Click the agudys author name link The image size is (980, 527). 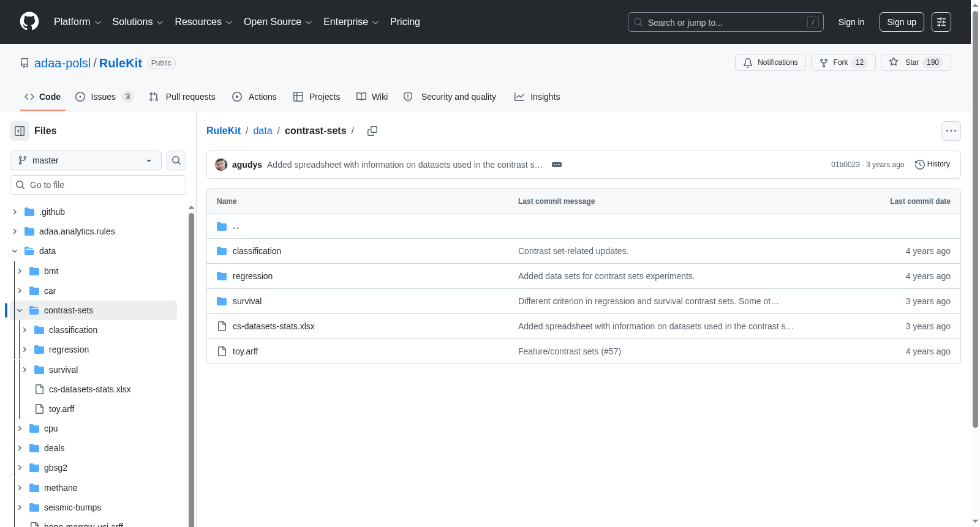click(x=247, y=165)
